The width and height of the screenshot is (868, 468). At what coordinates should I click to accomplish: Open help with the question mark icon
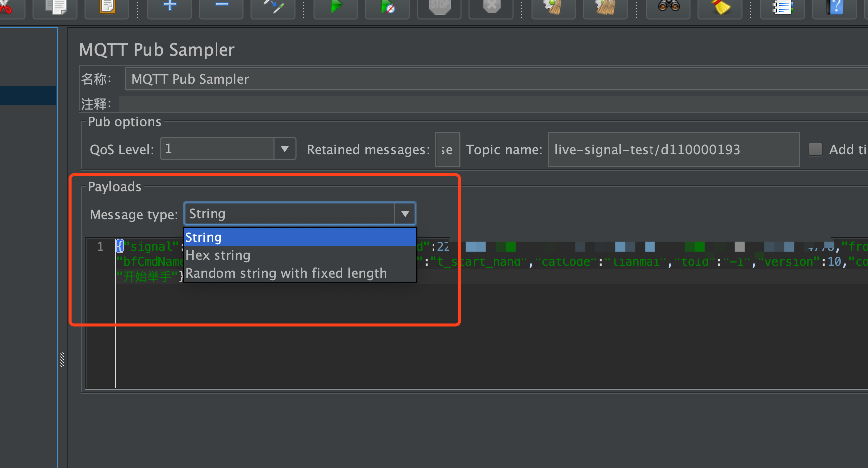coord(834,7)
